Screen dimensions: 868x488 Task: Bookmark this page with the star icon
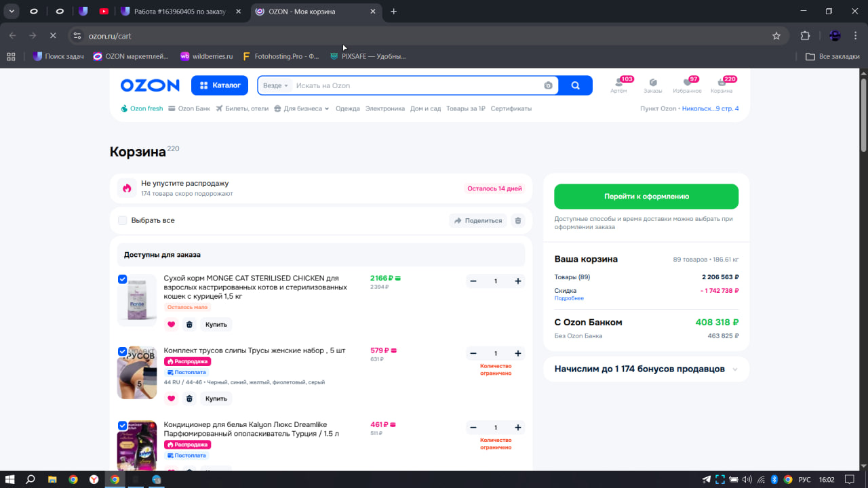pos(776,36)
